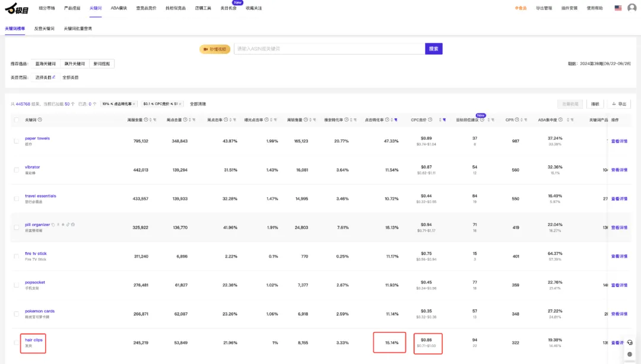Click the edit pencil beside 选择类目
Viewport: 641px width, 364px height.
click(53, 77)
